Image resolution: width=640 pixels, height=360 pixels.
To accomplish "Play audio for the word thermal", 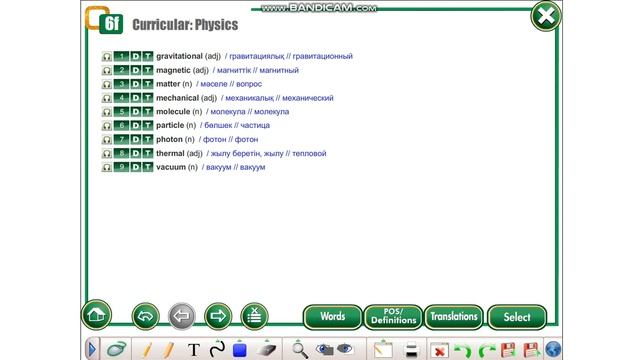I will point(107,153).
